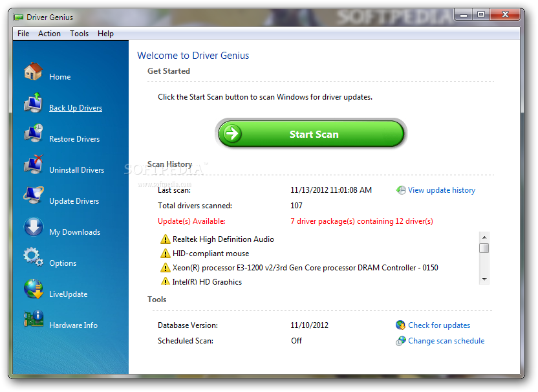Click the LiveUpdate globe icon
The image size is (538, 392).
point(33,289)
